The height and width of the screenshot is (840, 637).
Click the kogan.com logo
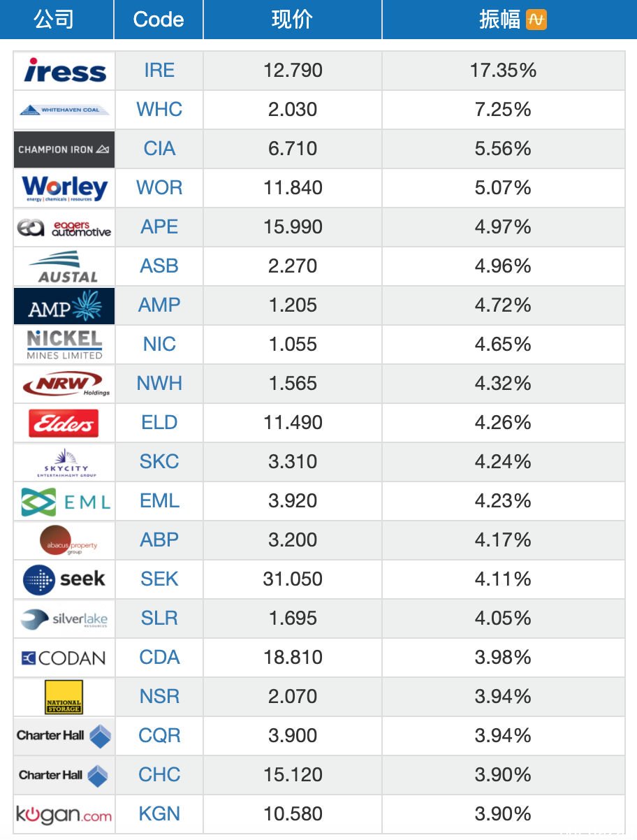click(x=64, y=814)
